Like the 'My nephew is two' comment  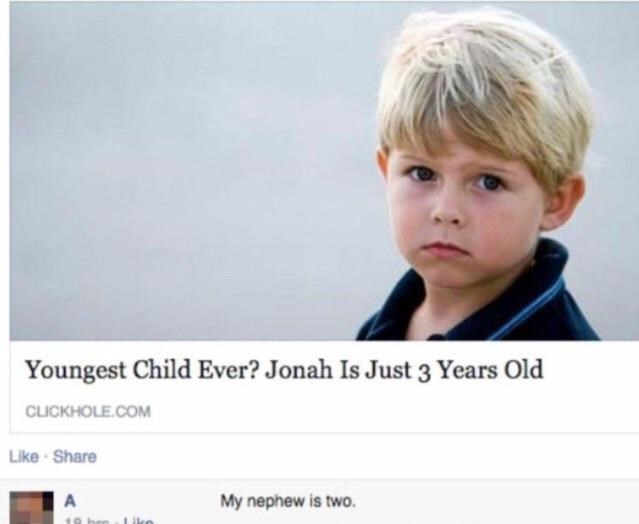coord(138,521)
